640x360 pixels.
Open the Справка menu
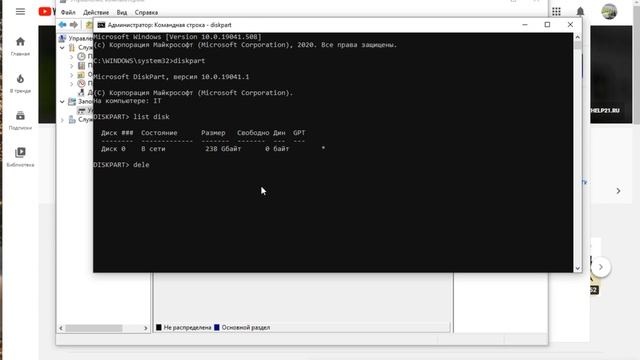(x=146, y=13)
